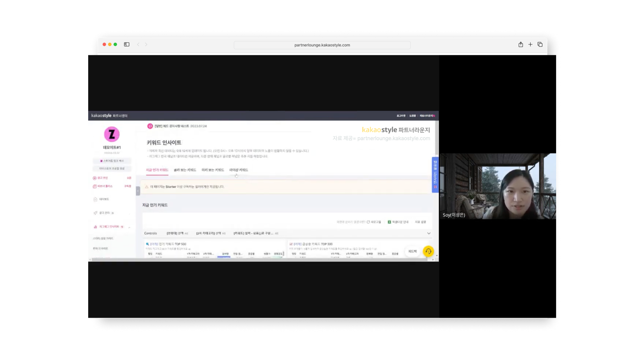644x362 pixels.
Task: Open the 지표 설명 link
Action: click(x=420, y=222)
